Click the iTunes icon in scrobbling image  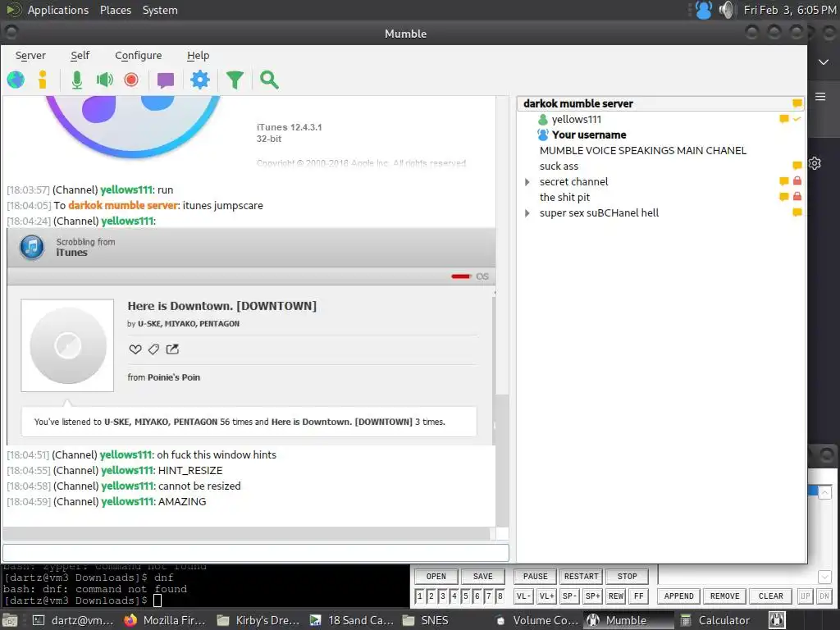click(x=32, y=247)
